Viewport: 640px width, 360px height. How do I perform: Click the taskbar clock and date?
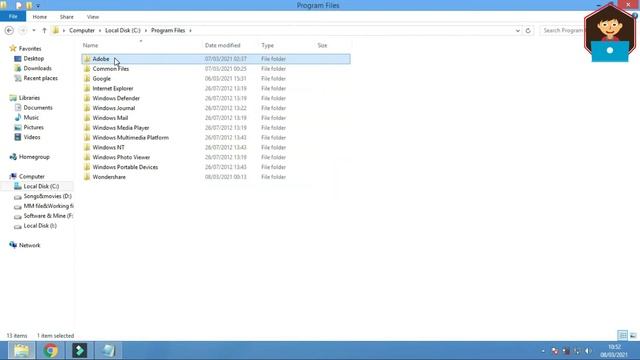coord(614,351)
